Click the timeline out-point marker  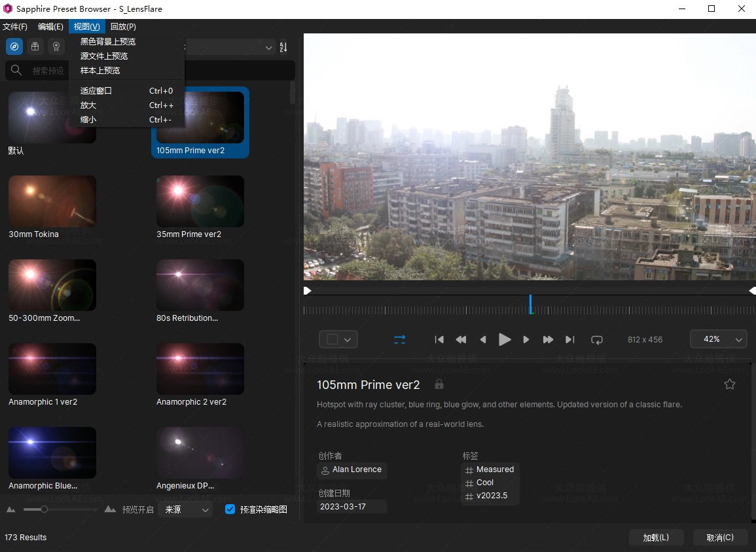752,291
